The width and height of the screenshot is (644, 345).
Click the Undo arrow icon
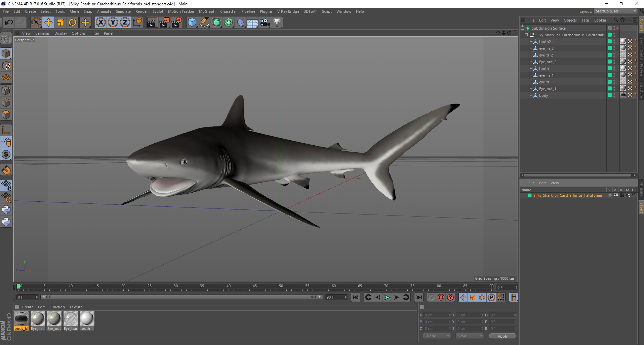tap(9, 23)
